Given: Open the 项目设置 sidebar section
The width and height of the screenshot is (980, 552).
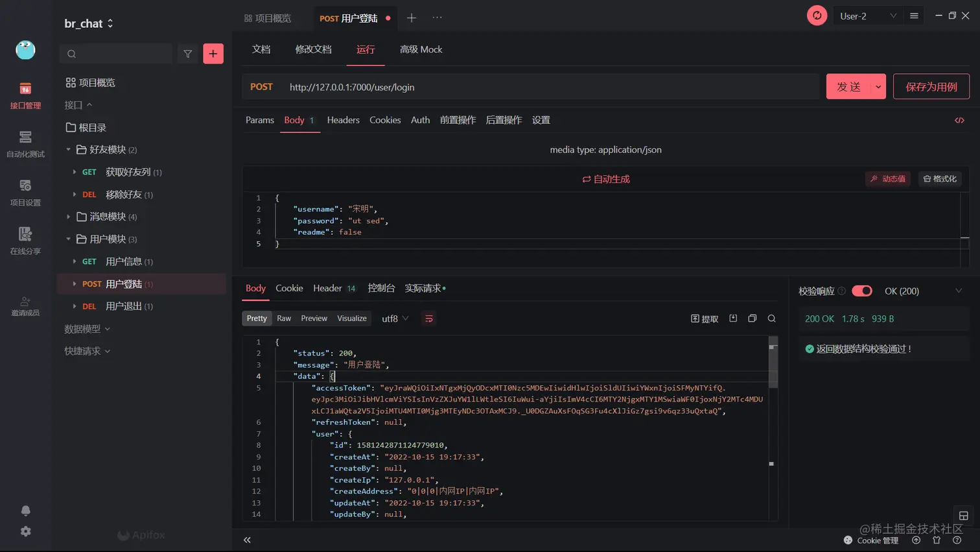Looking at the screenshot, I should pos(25,193).
